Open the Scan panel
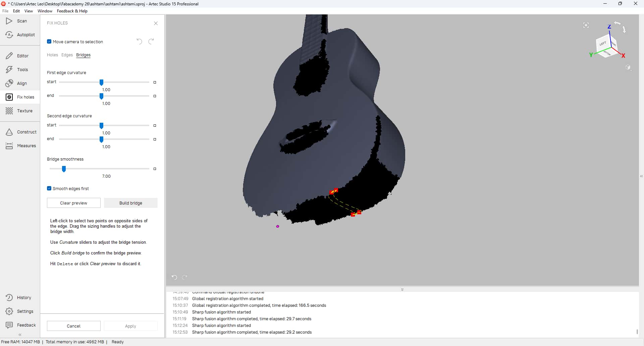The image size is (644, 346). coord(20,21)
